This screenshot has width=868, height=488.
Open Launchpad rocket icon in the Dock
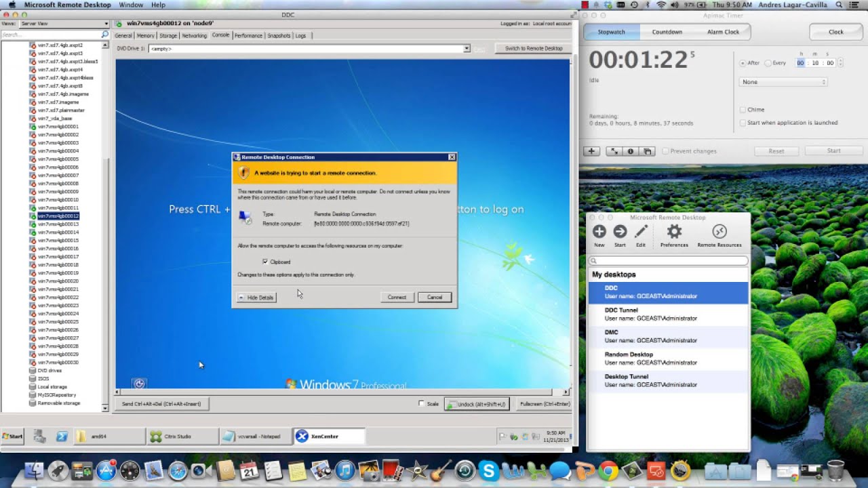tap(58, 470)
